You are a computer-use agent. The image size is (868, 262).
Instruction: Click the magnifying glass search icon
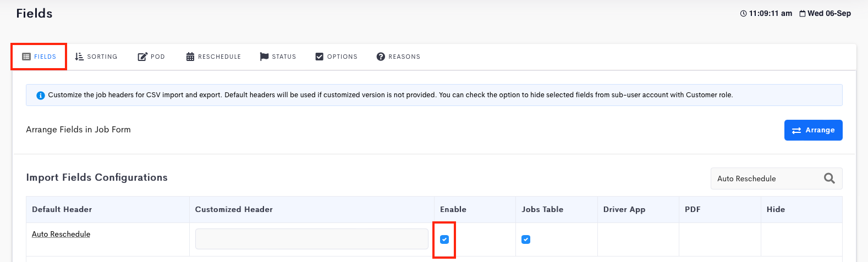click(x=829, y=179)
